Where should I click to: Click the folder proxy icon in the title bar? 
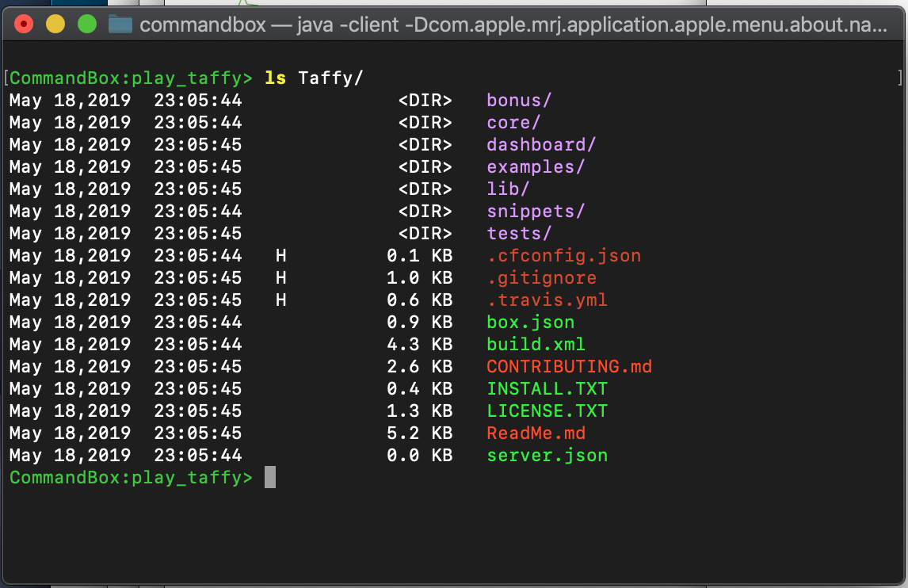pos(120,25)
